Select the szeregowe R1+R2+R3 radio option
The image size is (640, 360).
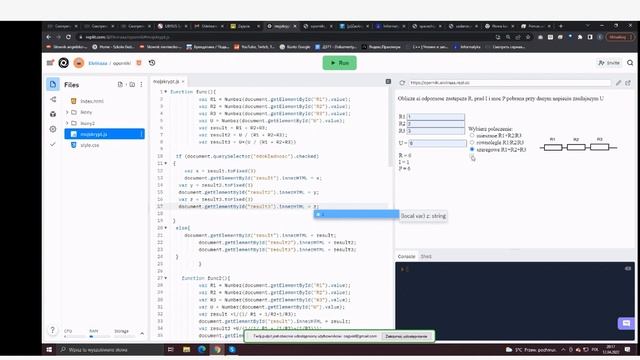[x=472, y=149]
